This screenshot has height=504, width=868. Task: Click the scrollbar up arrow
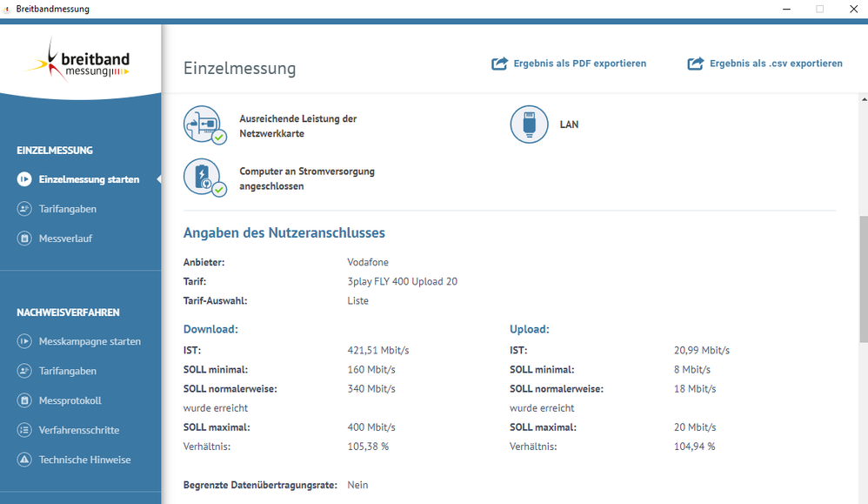click(864, 99)
